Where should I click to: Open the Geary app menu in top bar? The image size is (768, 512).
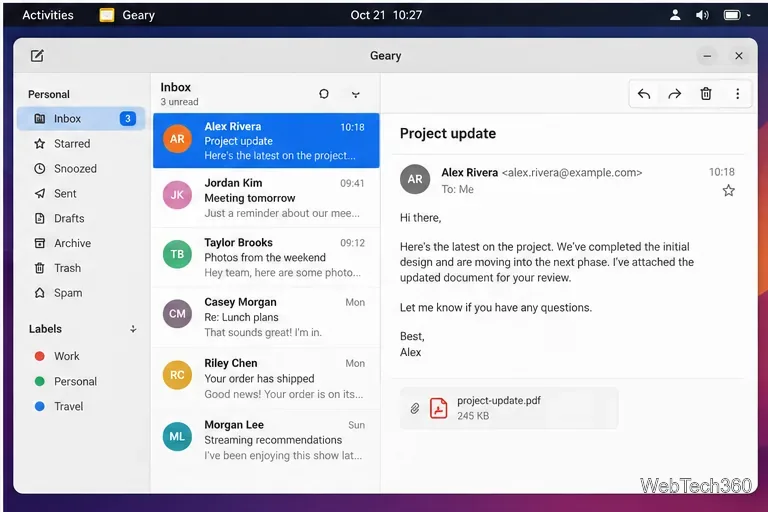(127, 15)
